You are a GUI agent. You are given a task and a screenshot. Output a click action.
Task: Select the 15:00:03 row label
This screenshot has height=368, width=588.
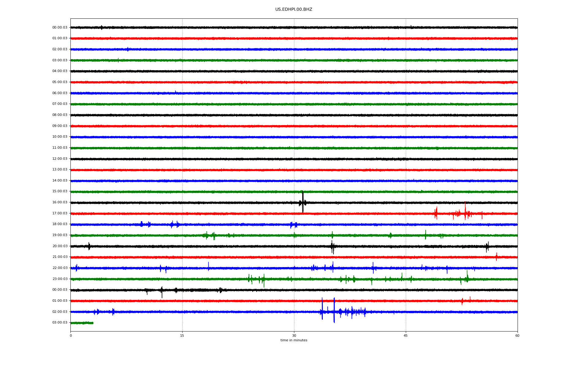point(60,191)
